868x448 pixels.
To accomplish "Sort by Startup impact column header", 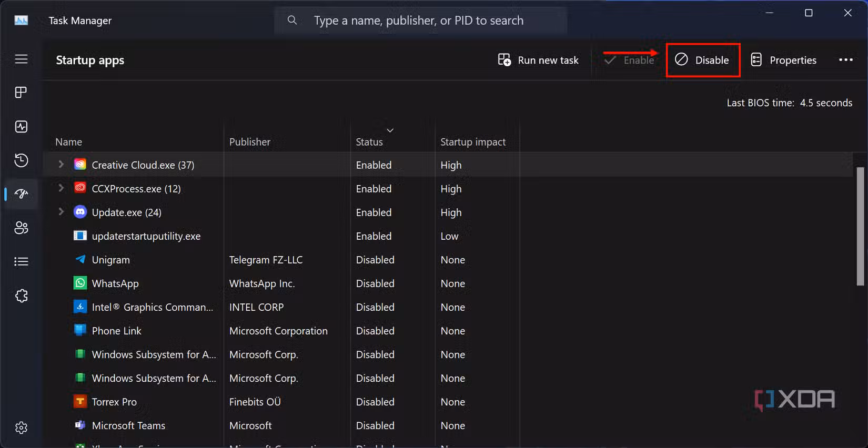I will 472,142.
